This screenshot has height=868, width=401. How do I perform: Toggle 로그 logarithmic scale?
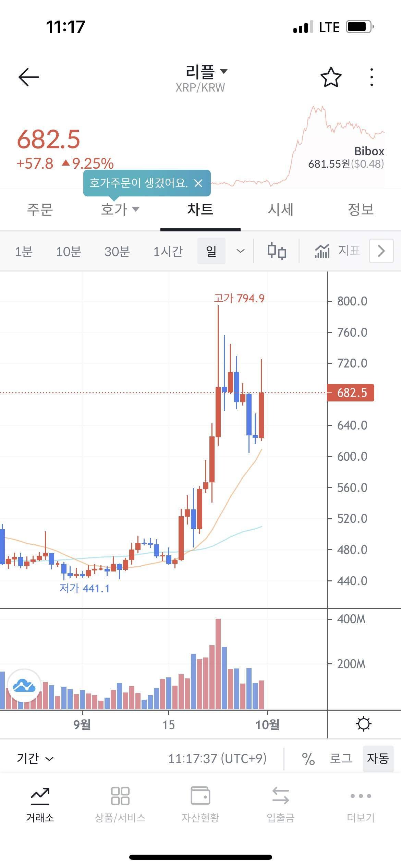(341, 759)
